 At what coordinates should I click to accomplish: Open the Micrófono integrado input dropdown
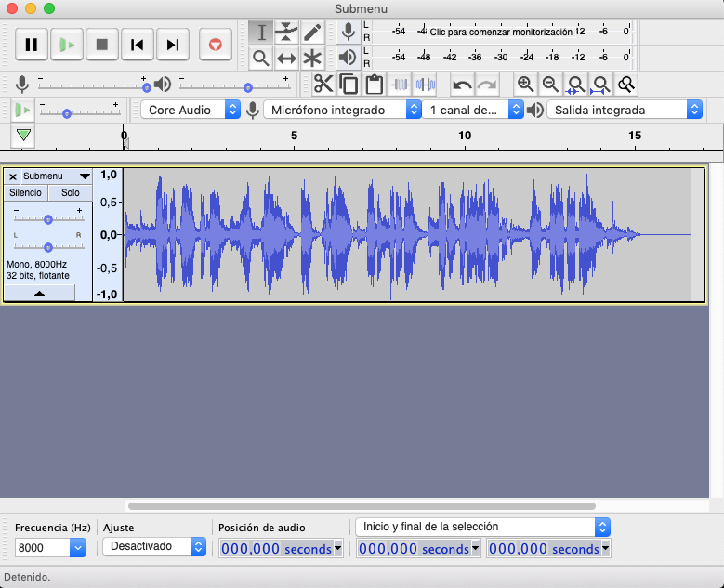click(x=342, y=110)
